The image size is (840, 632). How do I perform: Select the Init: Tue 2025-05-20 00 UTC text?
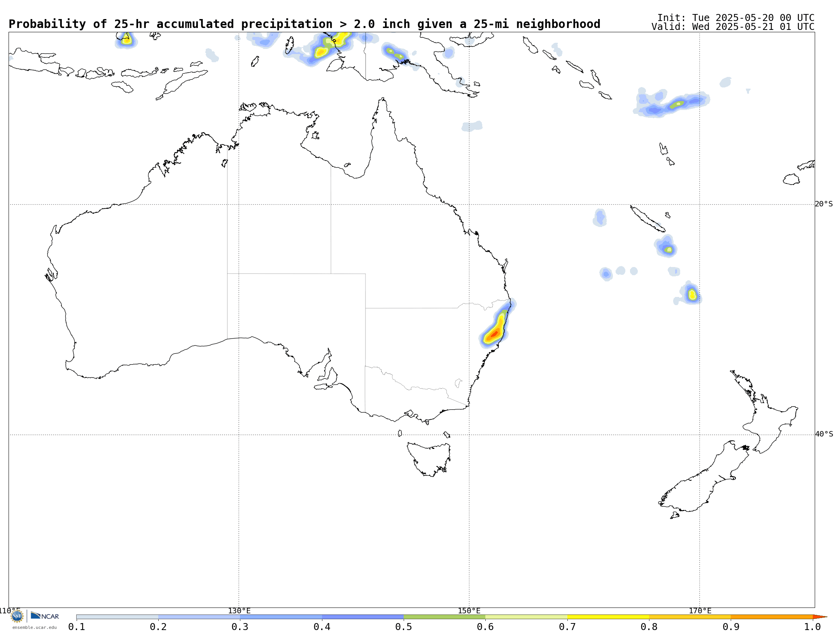pos(736,18)
